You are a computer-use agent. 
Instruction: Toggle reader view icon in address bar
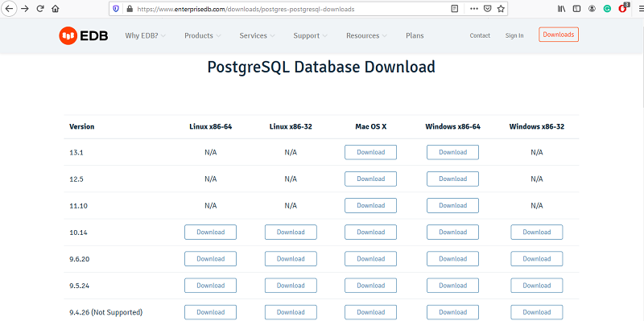(x=454, y=9)
